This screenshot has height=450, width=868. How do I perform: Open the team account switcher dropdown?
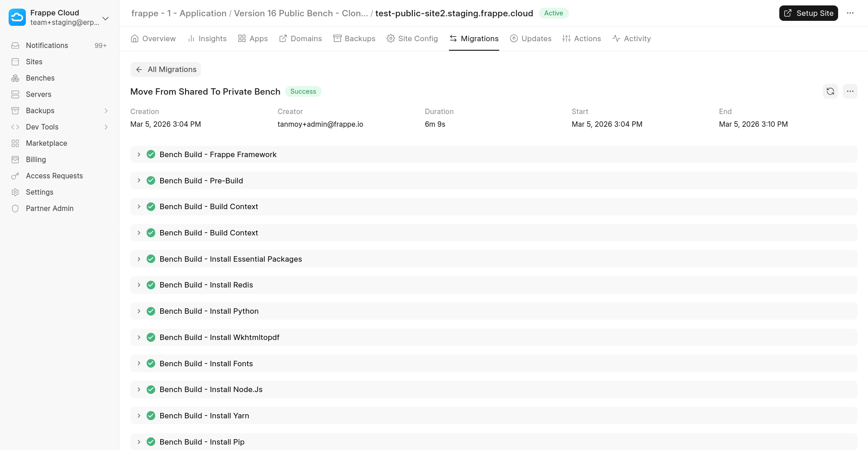click(x=105, y=18)
